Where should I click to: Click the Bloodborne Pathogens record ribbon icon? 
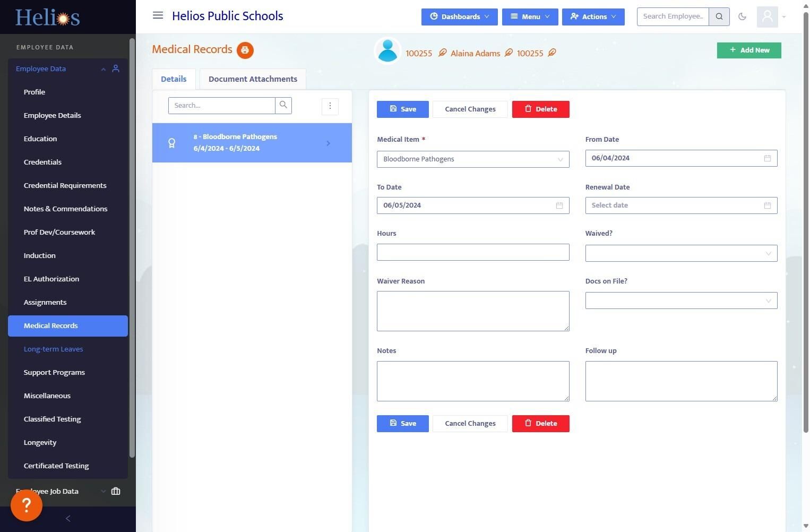click(x=172, y=143)
